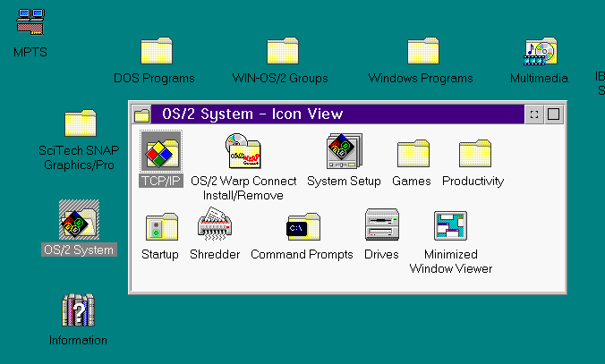Click the Shredder icon
The image size is (605, 364).
[x=215, y=224]
